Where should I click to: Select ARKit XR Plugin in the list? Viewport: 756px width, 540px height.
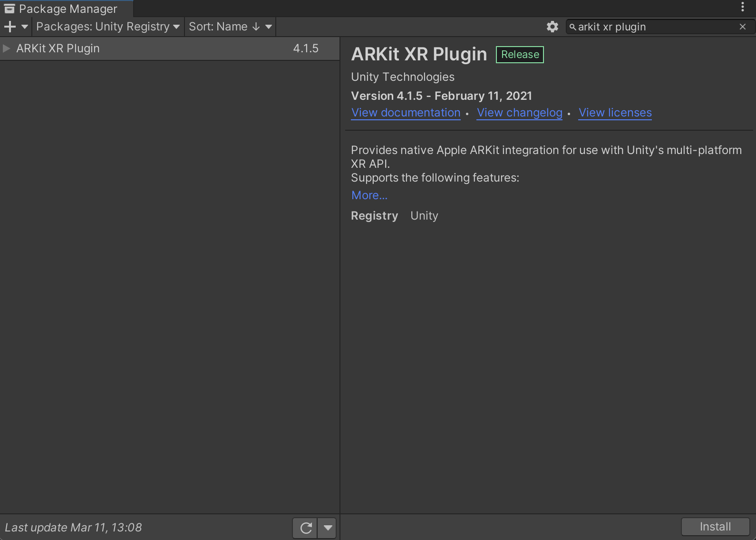(58, 48)
